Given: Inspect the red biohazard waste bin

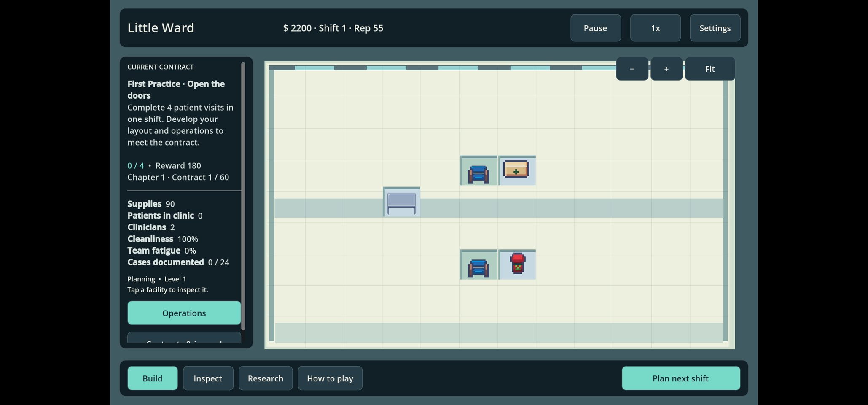Looking at the screenshot, I should click(x=517, y=265).
